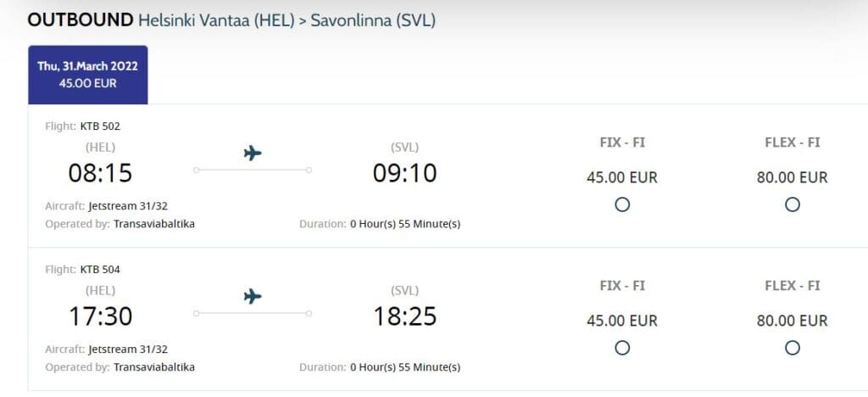Click the FIX - FI label in the first flight row
The height and width of the screenshot is (397, 868).
pos(622,143)
